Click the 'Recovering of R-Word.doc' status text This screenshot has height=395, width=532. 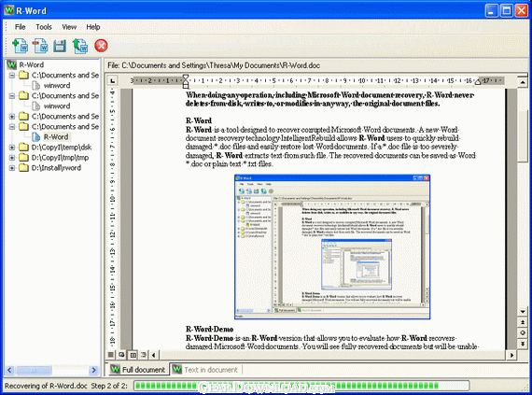[x=46, y=386]
